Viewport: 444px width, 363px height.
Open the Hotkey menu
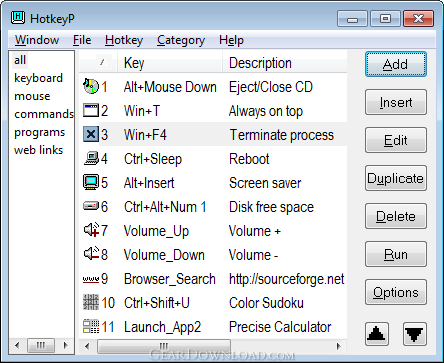pyautogui.click(x=124, y=40)
